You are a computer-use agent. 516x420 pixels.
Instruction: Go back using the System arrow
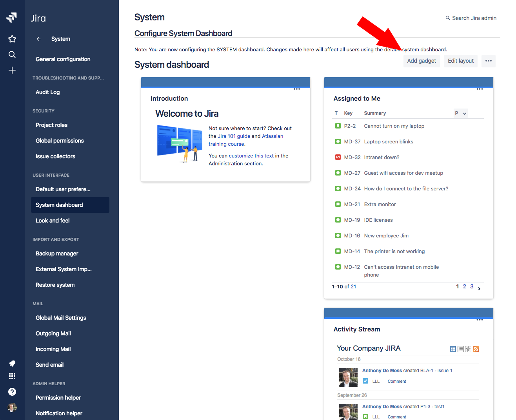38,39
